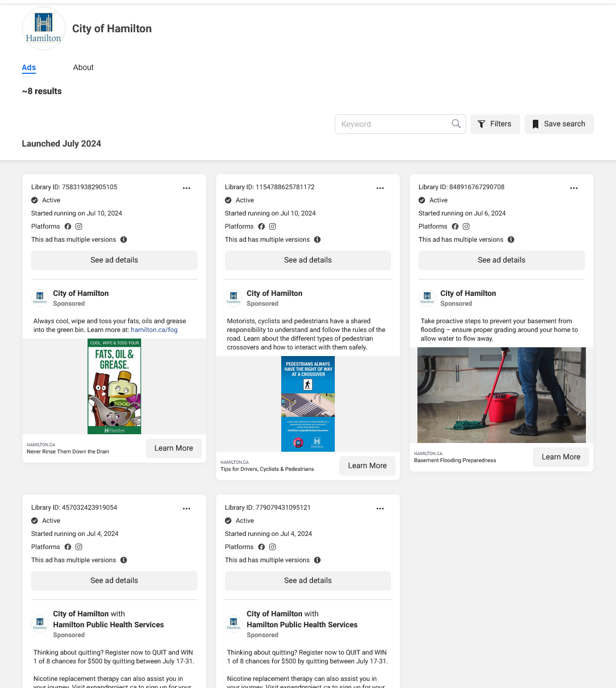Open options menu for ad 457032423919054
Viewport: 616px width, 688px height.
point(187,509)
